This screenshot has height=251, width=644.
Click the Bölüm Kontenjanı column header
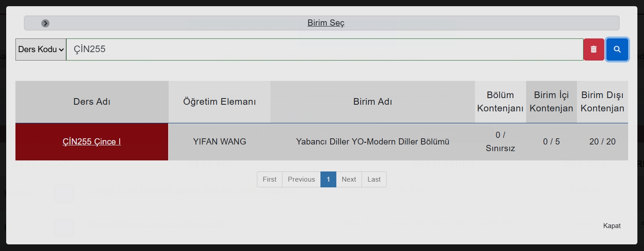tap(500, 102)
